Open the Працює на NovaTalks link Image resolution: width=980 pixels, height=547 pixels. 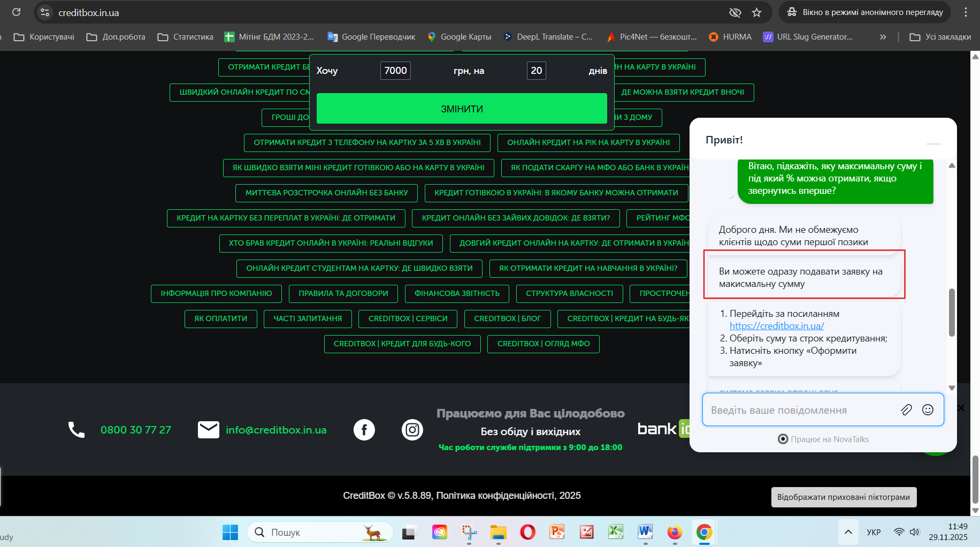(x=823, y=439)
